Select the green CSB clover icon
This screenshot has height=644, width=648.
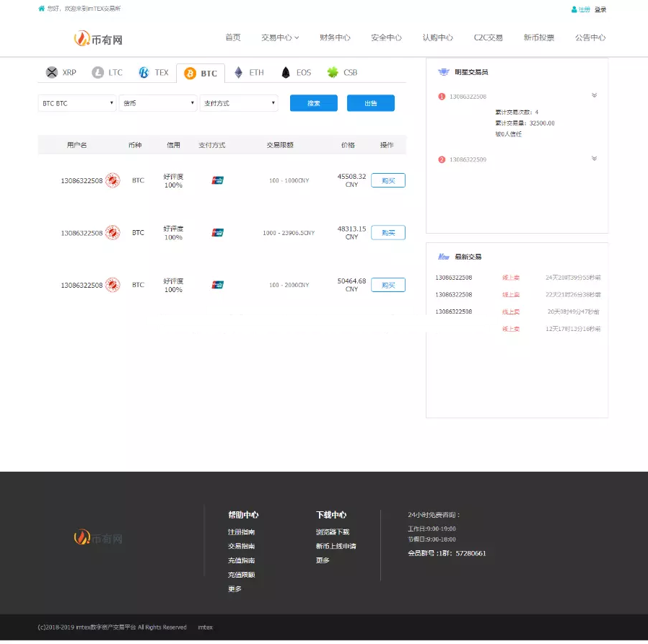[x=332, y=72]
